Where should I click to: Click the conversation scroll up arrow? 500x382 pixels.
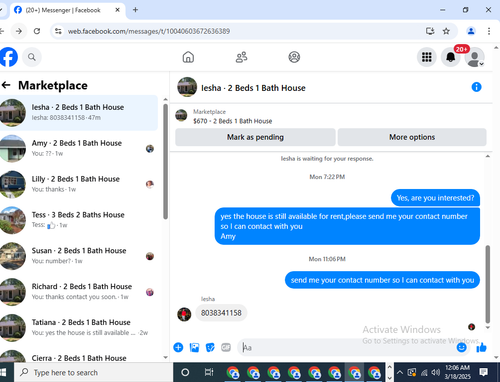pos(488,156)
